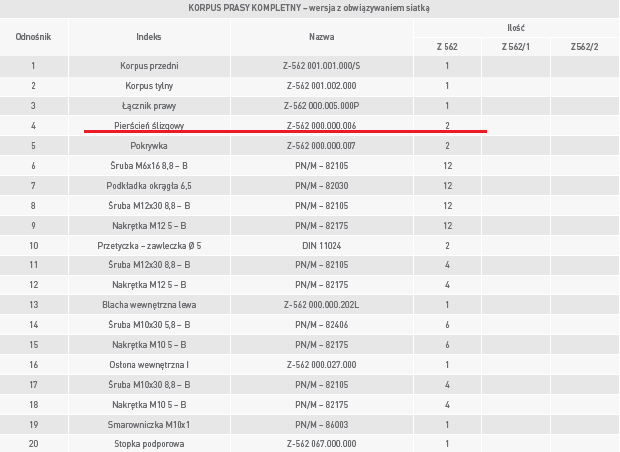Click the Smarowniczka M10x1 cell
Screen dimensions: 620x452
[149, 425]
